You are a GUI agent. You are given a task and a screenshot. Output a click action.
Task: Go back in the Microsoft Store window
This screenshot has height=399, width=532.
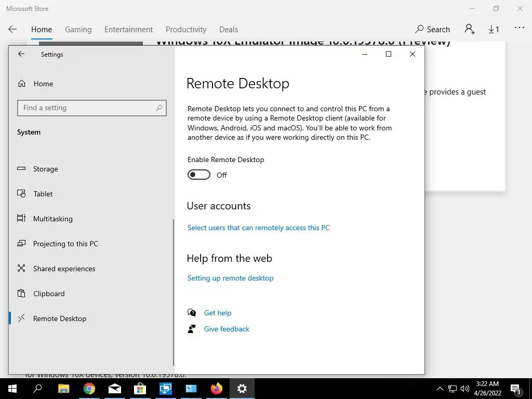12,29
